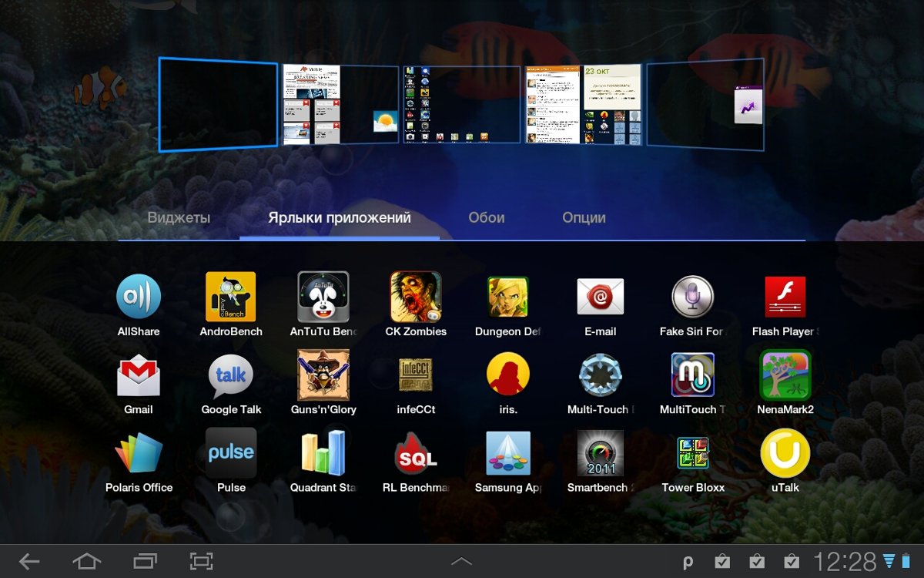This screenshot has height=578, width=924.
Task: Choose the last home screen panel with purple widget
Action: click(x=705, y=105)
